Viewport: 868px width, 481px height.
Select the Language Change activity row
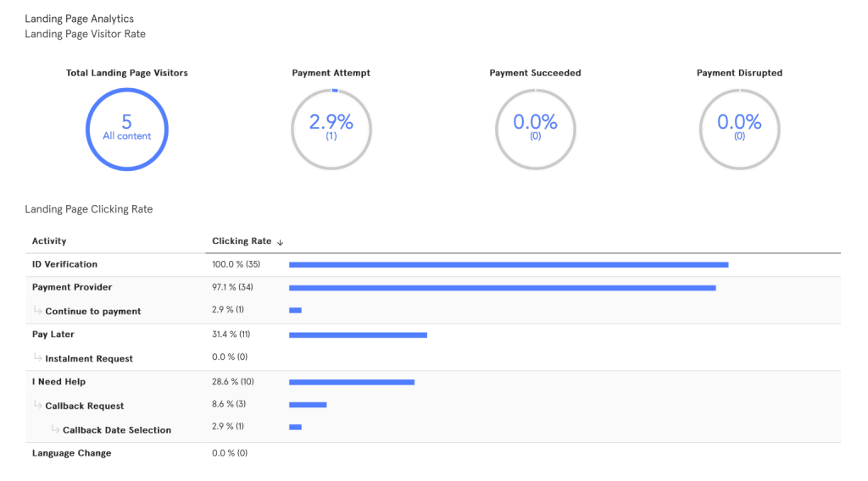(433, 453)
